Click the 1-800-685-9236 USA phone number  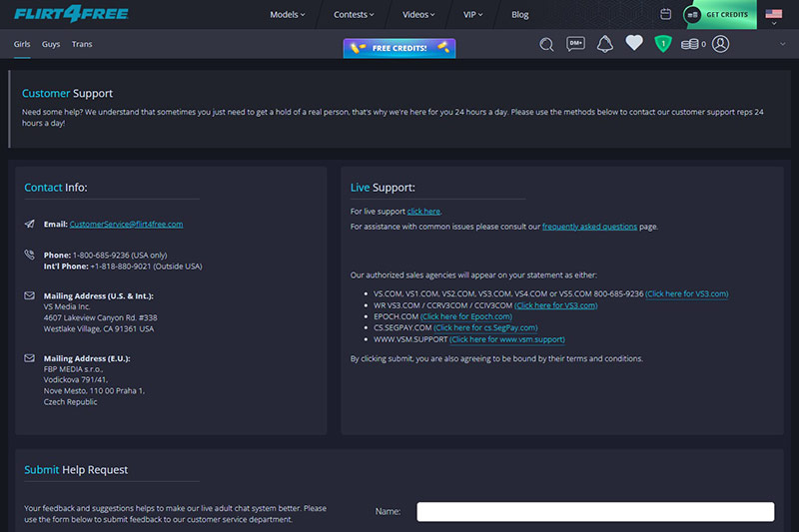[x=101, y=256]
